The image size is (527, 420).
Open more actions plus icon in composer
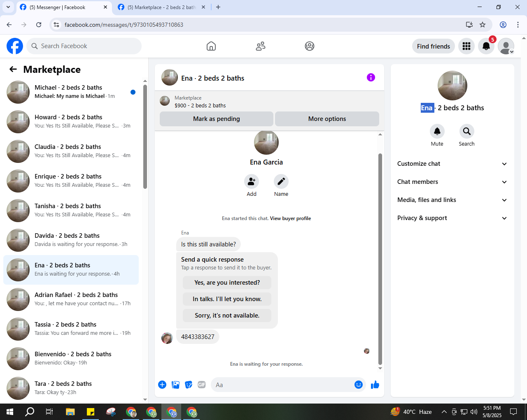(x=162, y=385)
